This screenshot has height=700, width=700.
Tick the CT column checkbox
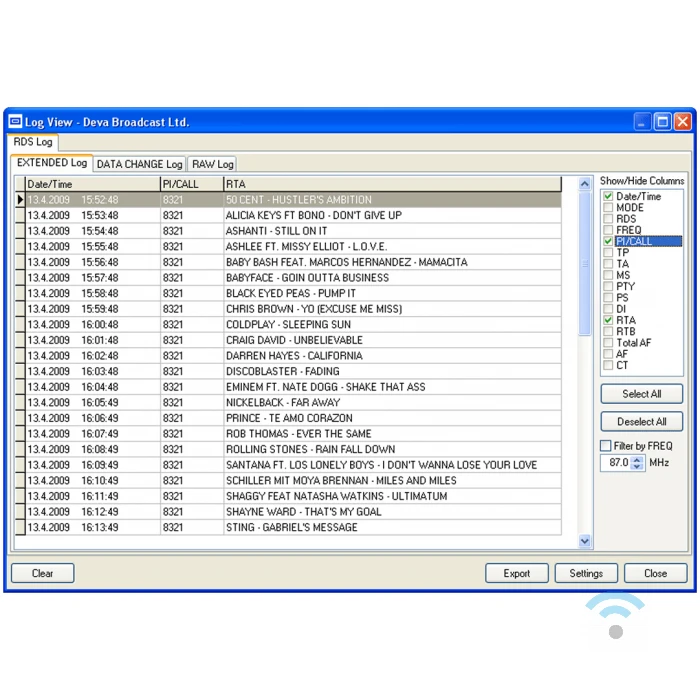click(608, 365)
